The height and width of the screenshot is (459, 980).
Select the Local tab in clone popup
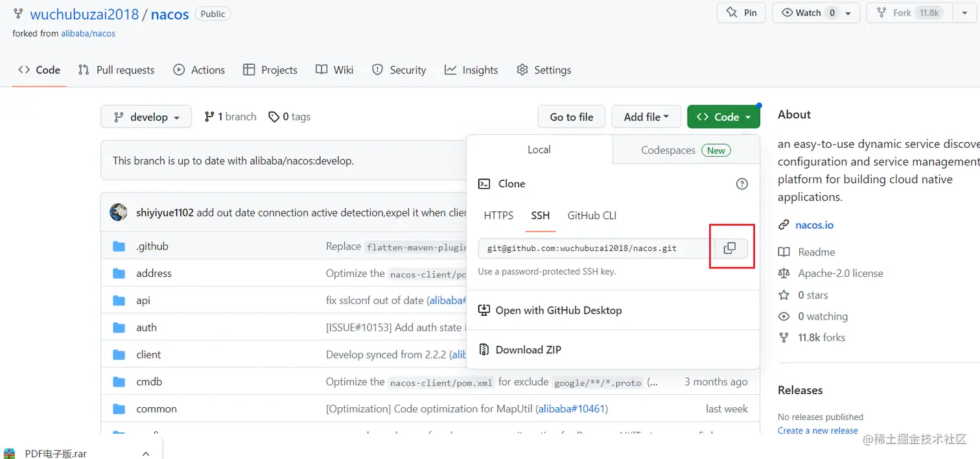[x=539, y=150]
